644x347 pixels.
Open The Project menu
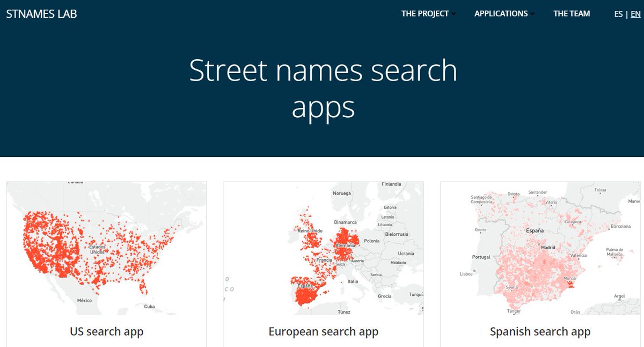(425, 14)
